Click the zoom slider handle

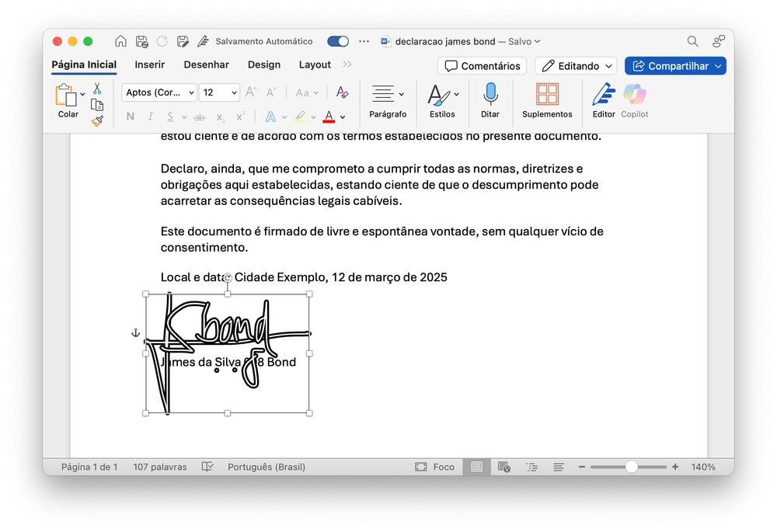pyautogui.click(x=632, y=467)
